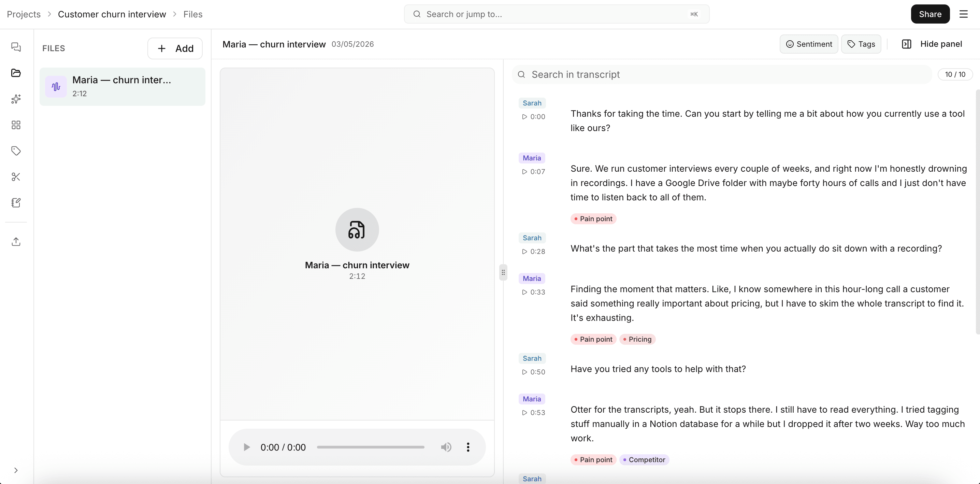The height and width of the screenshot is (484, 980).
Task: Click the Maria — churn interview title in header
Action: click(x=274, y=44)
